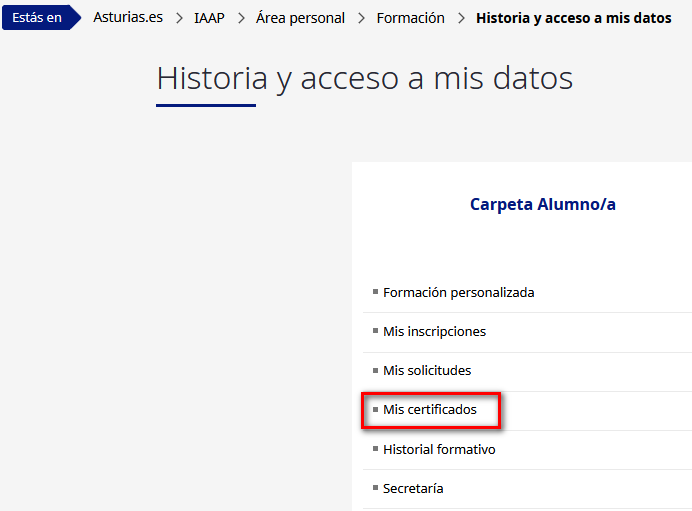Click the bullet marker beside Secretaría

pos(375,488)
